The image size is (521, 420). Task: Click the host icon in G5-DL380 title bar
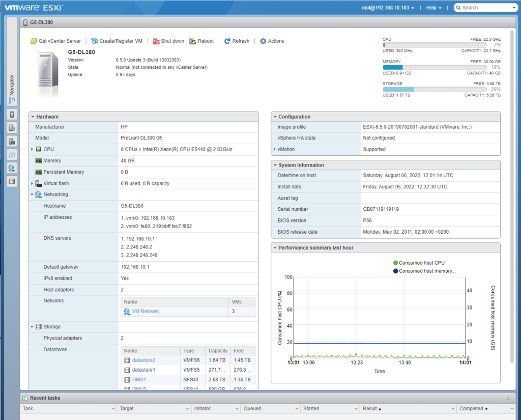(x=25, y=22)
